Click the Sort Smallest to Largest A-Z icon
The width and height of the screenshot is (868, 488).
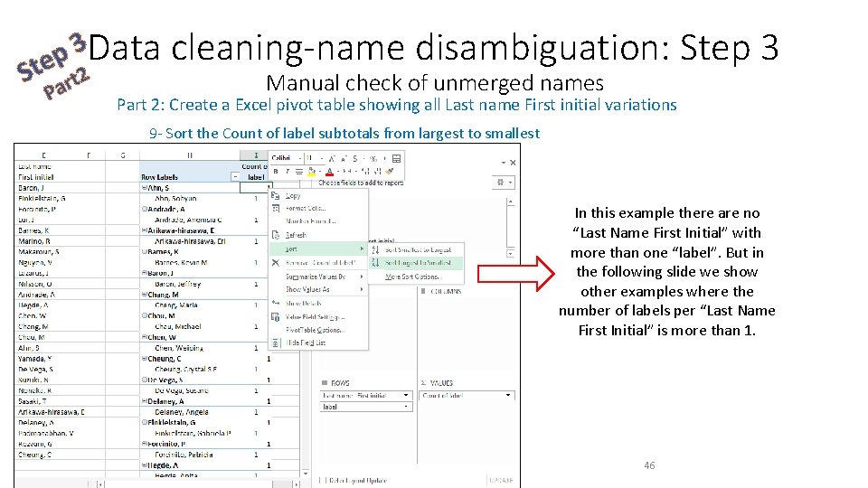(376, 250)
